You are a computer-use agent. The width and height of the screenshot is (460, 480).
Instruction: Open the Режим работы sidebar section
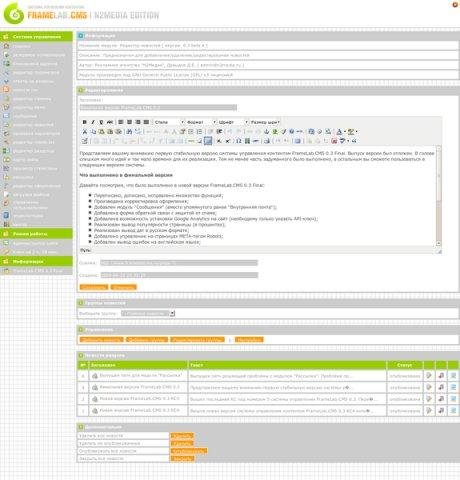(x=36, y=234)
